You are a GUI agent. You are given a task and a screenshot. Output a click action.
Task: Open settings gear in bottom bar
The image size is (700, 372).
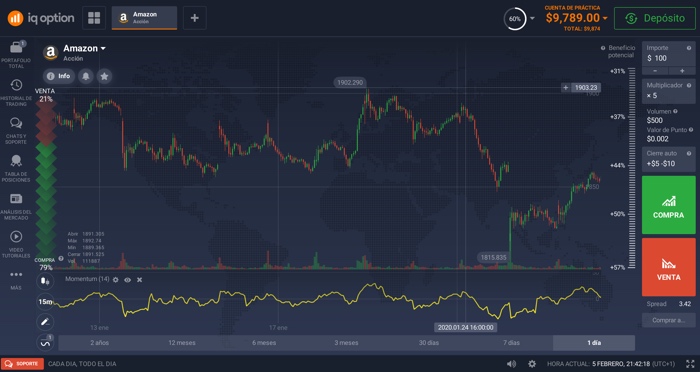click(x=532, y=364)
